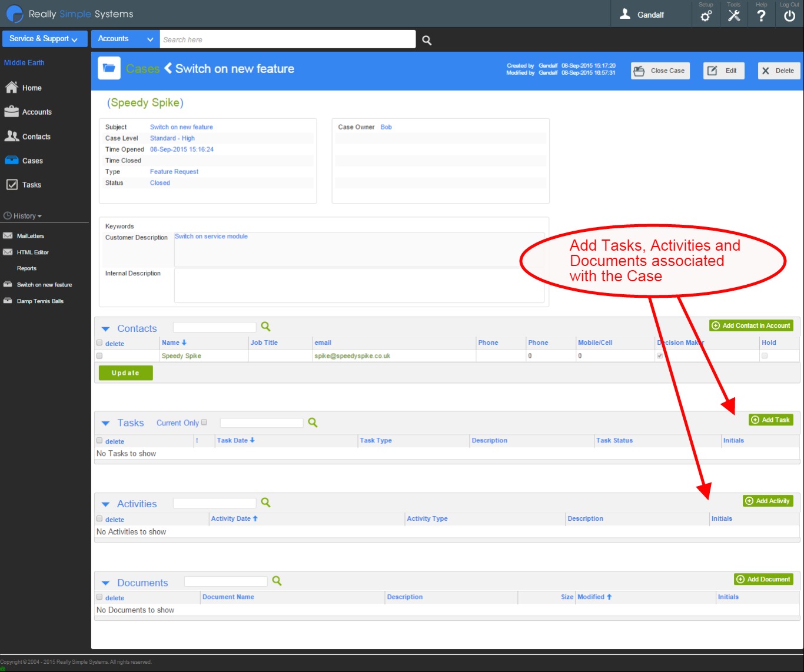Click the top search magnifier icon
Image resolution: width=804 pixels, height=672 pixels.
[427, 40]
